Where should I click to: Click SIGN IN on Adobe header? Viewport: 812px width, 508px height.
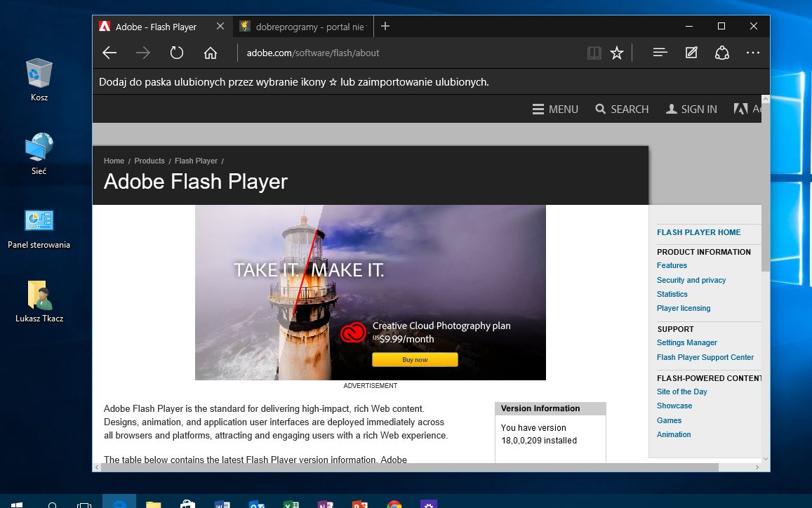(691, 109)
